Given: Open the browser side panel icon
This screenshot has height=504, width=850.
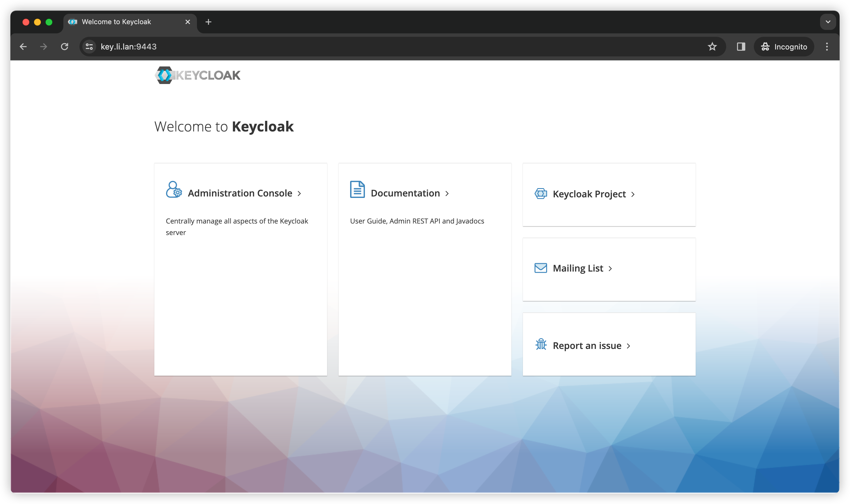Looking at the screenshot, I should pyautogui.click(x=741, y=47).
